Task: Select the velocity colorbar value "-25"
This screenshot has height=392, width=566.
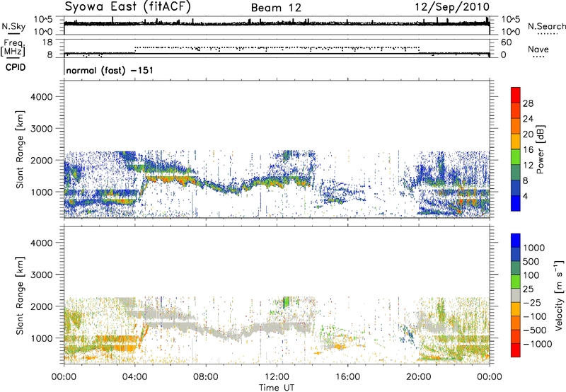Action: [533, 303]
